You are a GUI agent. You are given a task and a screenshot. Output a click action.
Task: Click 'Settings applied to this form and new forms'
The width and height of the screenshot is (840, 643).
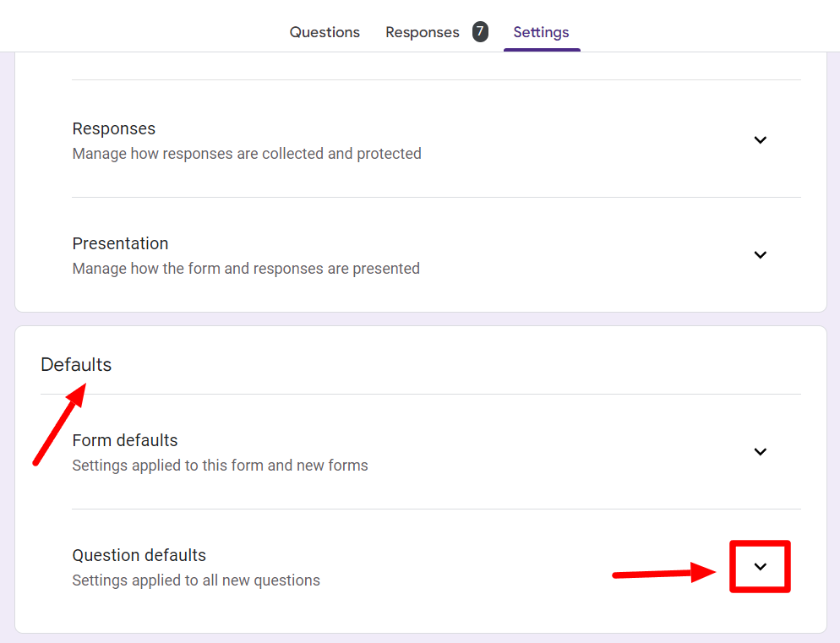click(221, 465)
